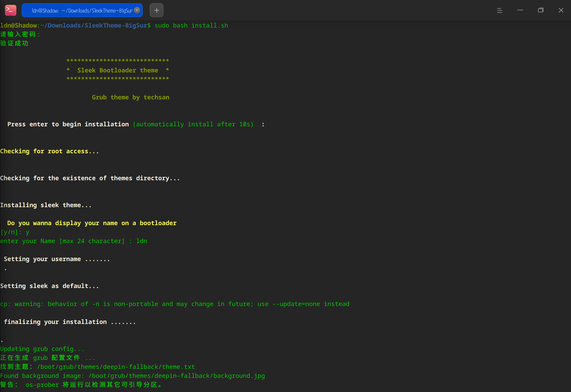The height and width of the screenshot is (392, 571).
Task: Select the ldn@Shadow SleekTheme-BigSur tab
Action: (82, 10)
